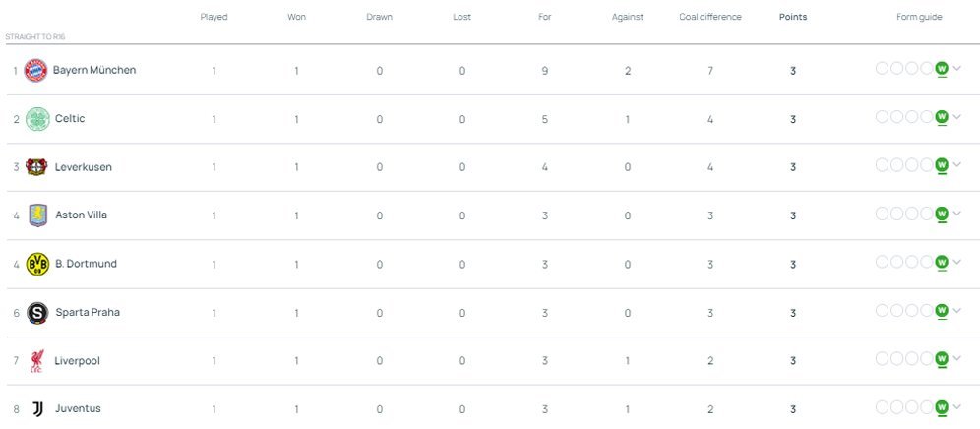This screenshot has width=980, height=429.
Task: Expand Bayern München's form guide row
Action: pyautogui.click(x=957, y=68)
